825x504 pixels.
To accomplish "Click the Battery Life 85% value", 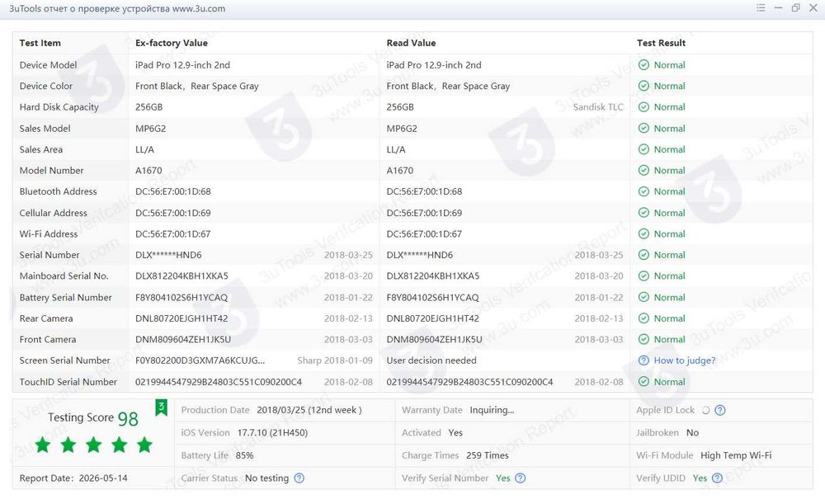I will (245, 455).
